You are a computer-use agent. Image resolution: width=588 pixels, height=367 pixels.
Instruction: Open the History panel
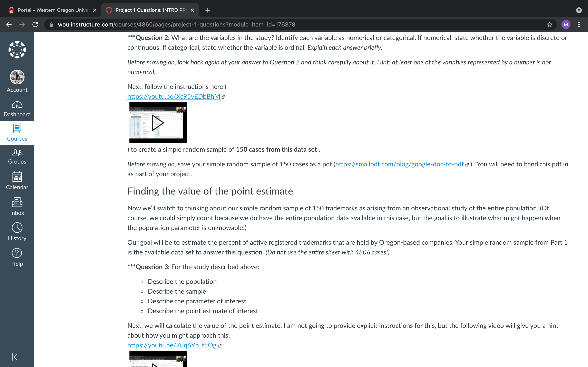point(17,232)
